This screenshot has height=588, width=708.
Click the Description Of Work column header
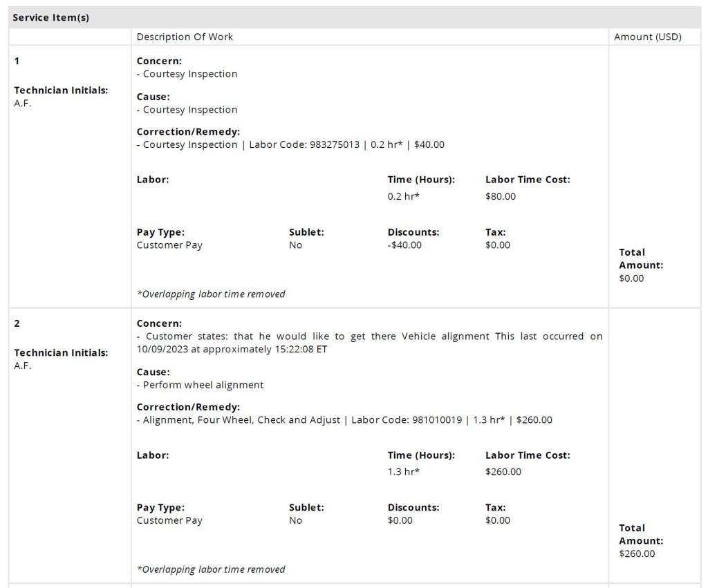pos(185,37)
